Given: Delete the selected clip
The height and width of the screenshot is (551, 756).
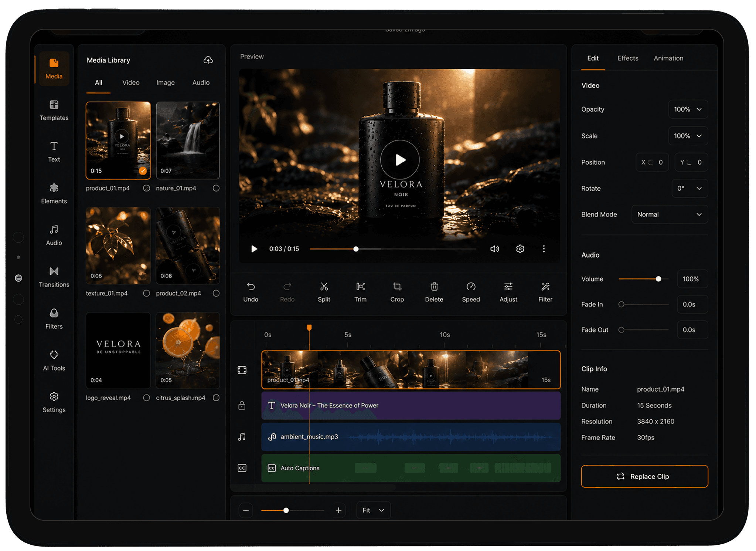Looking at the screenshot, I should [434, 292].
